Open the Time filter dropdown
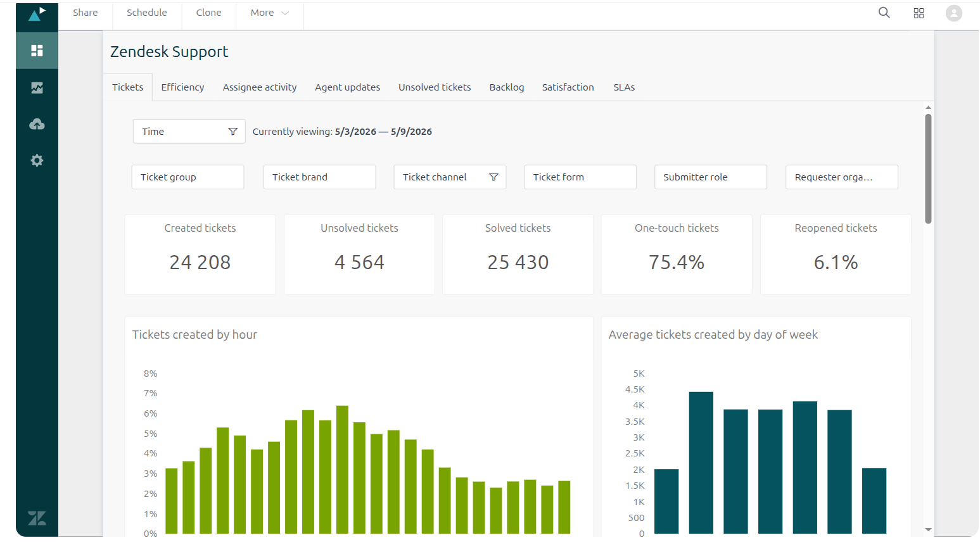The height and width of the screenshot is (559, 980). click(189, 132)
